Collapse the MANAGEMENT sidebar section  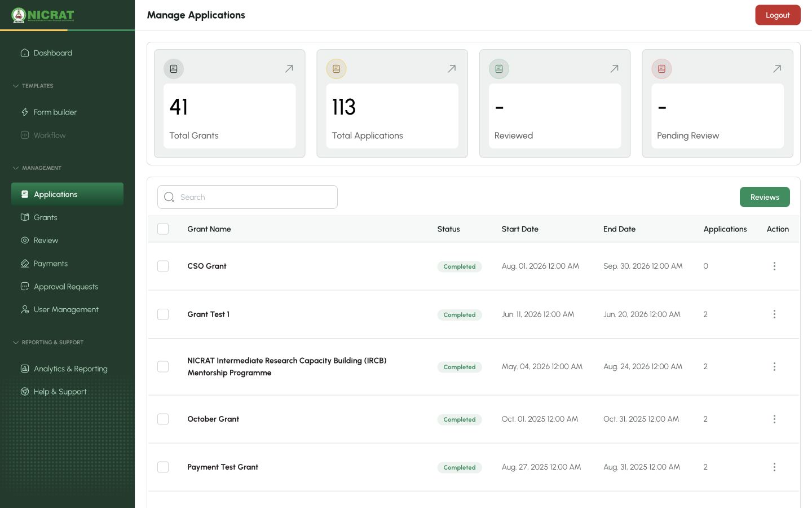[37, 168]
